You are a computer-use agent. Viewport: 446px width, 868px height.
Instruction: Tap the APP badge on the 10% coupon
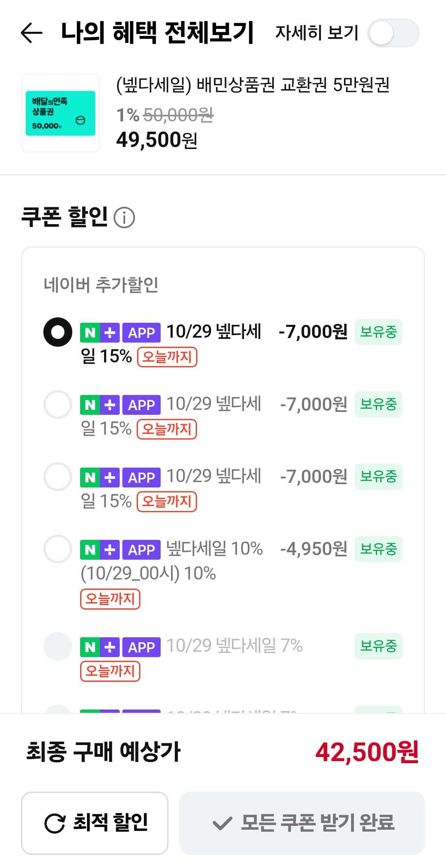[x=141, y=550]
